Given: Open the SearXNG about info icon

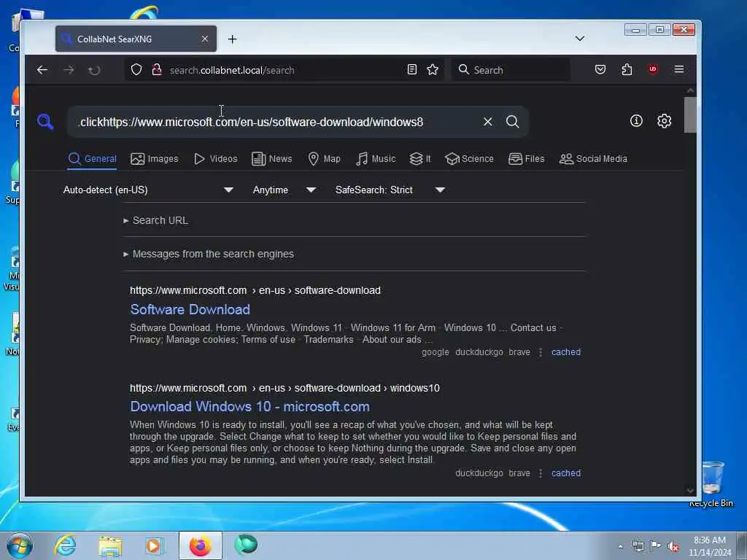Looking at the screenshot, I should click(636, 121).
